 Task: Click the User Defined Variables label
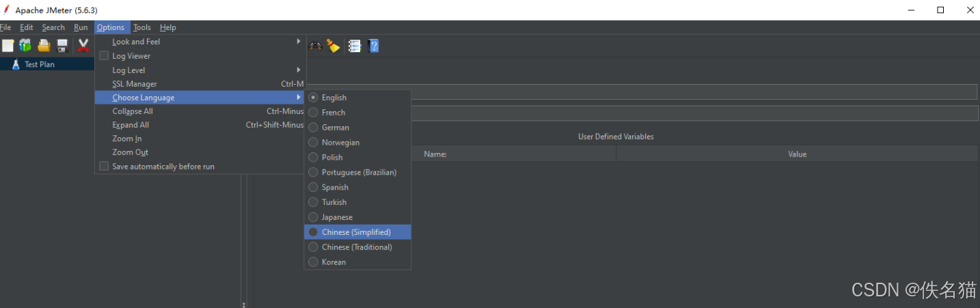pos(616,137)
